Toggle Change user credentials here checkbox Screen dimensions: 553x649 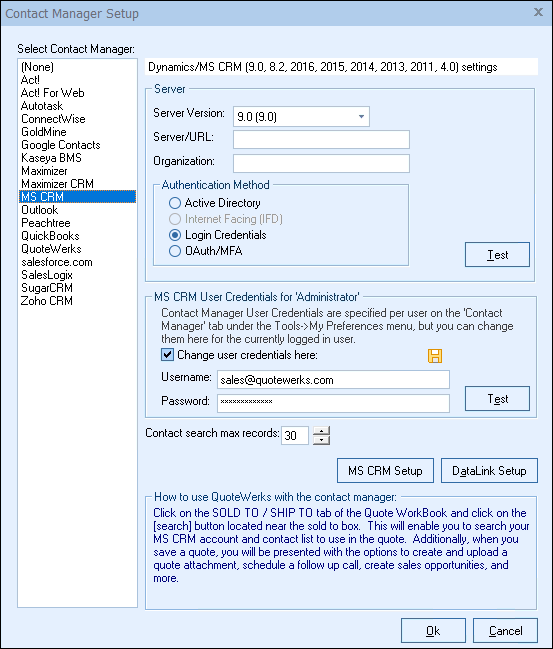click(167, 355)
